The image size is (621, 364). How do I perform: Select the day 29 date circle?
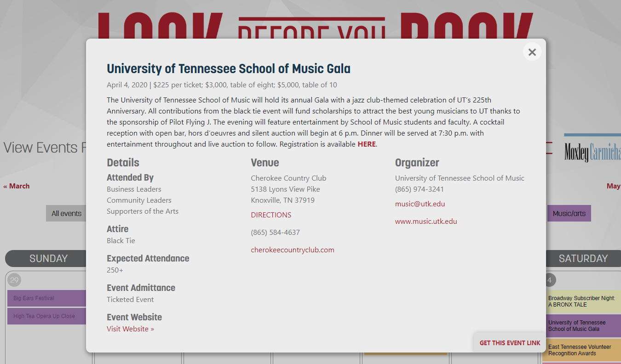(x=14, y=280)
